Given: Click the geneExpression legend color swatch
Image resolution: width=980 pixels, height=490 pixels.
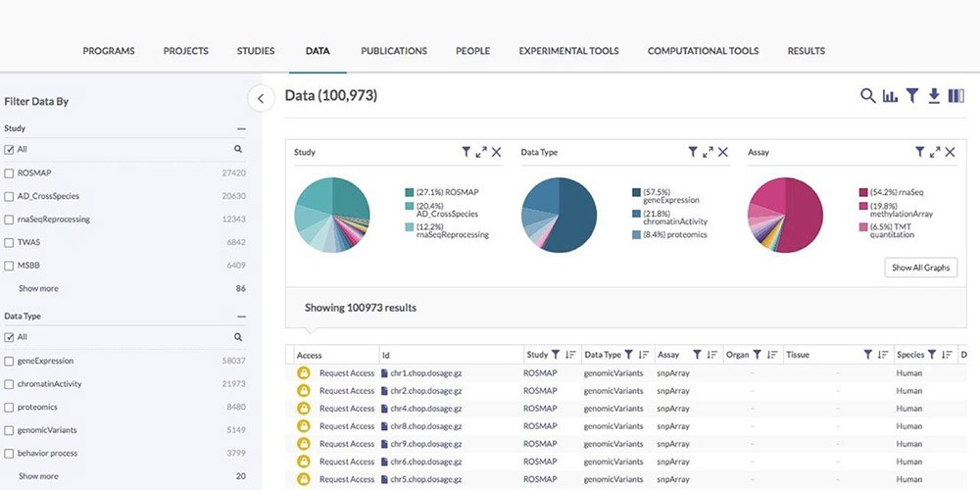Looking at the screenshot, I should tap(636, 192).
